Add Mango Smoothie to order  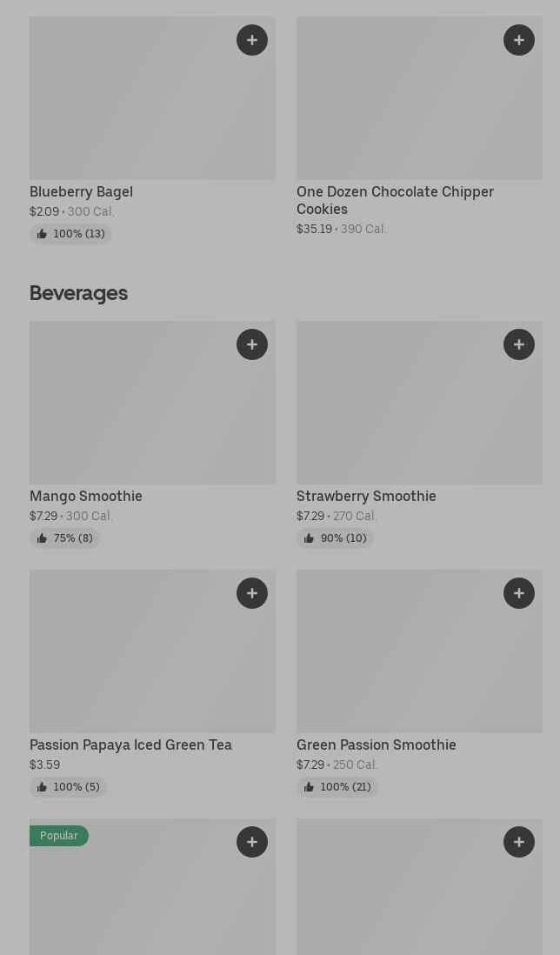(x=252, y=344)
